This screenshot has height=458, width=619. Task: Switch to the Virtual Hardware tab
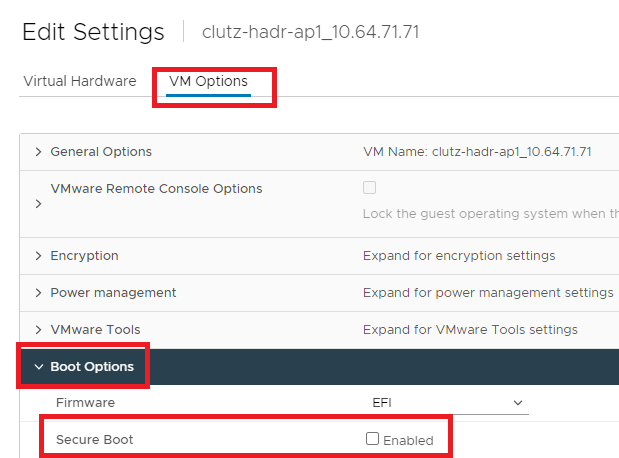(79, 81)
